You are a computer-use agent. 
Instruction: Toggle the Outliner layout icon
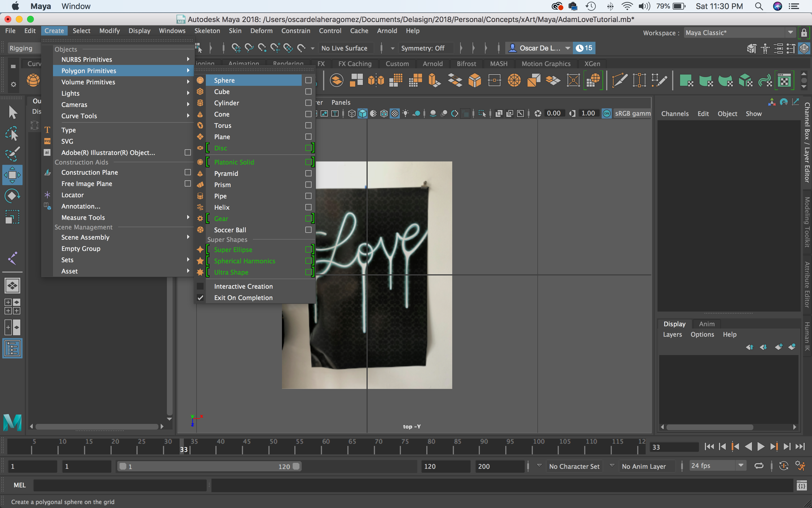pos(12,348)
